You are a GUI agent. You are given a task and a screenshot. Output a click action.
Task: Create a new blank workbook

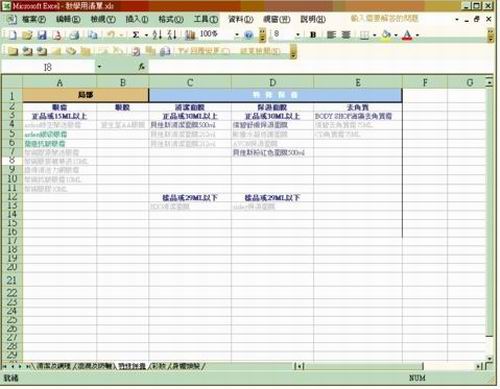pyautogui.click(x=12, y=35)
